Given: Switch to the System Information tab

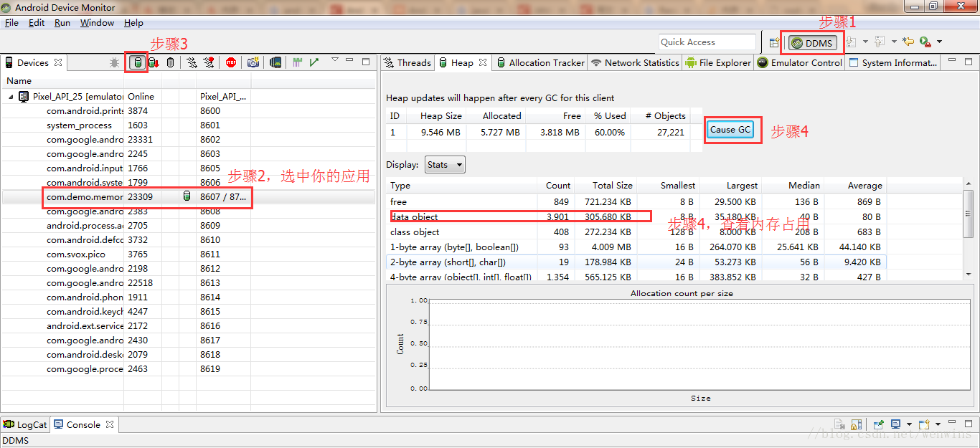Looking at the screenshot, I should (x=893, y=63).
